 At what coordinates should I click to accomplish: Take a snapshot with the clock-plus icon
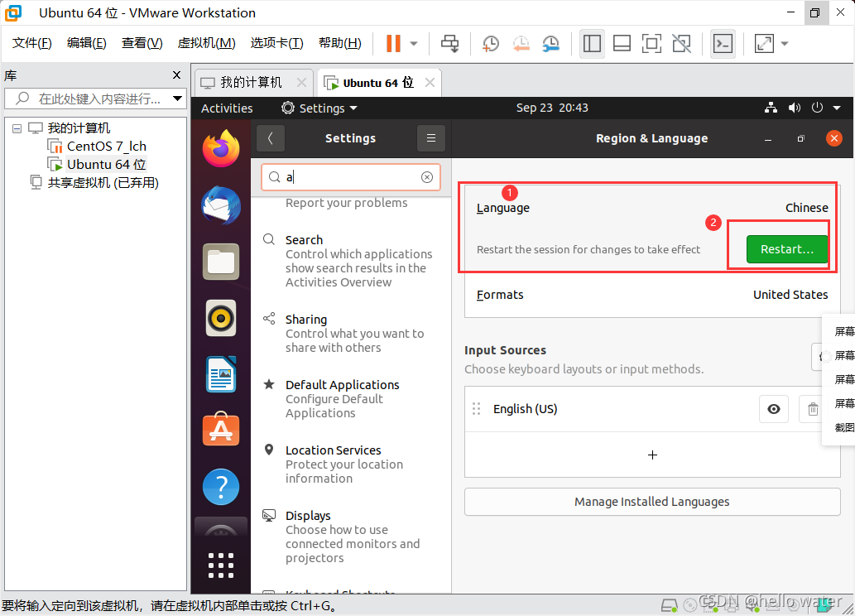(x=491, y=44)
